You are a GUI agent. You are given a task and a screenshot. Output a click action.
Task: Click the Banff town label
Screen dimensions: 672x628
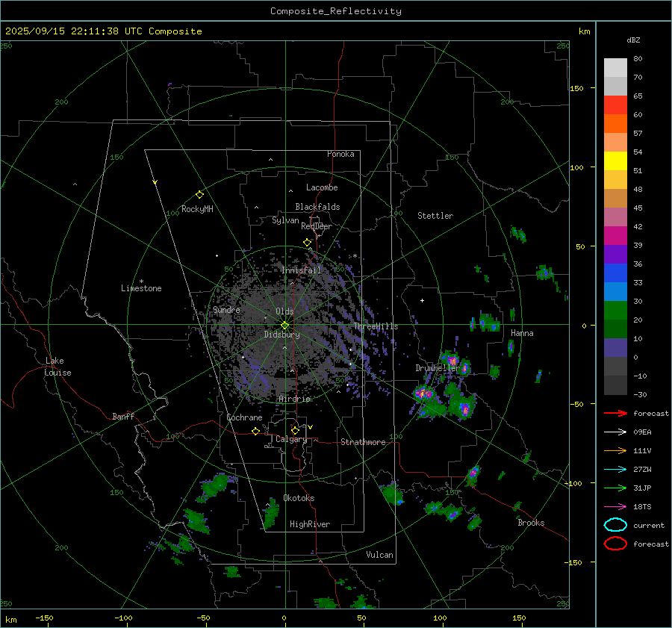(123, 416)
